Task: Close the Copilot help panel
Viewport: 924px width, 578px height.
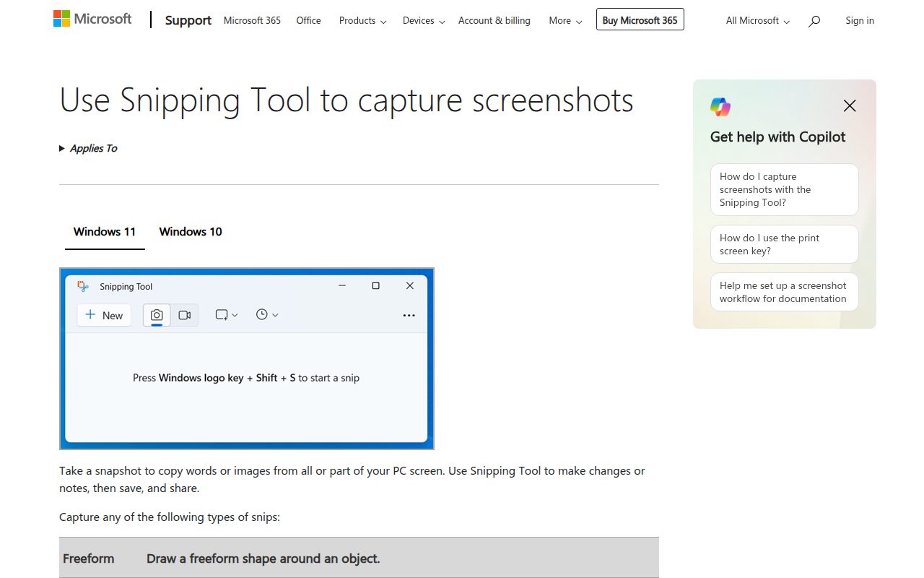Action: (x=850, y=106)
